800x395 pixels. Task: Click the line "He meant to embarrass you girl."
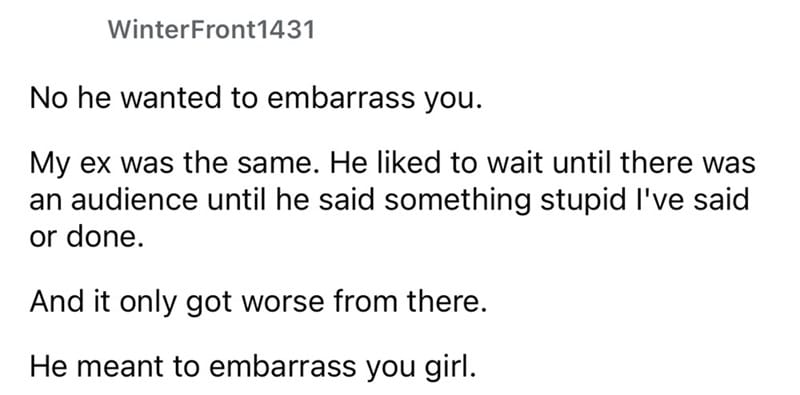253,367
